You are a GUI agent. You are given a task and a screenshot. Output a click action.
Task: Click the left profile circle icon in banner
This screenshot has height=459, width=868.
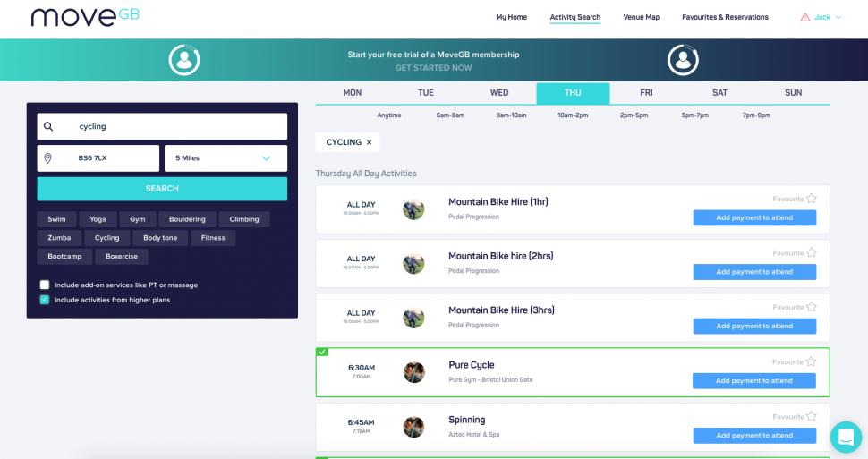pyautogui.click(x=184, y=60)
